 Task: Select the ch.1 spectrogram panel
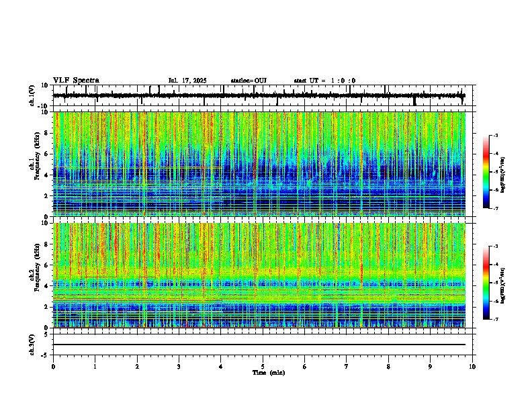click(x=259, y=164)
